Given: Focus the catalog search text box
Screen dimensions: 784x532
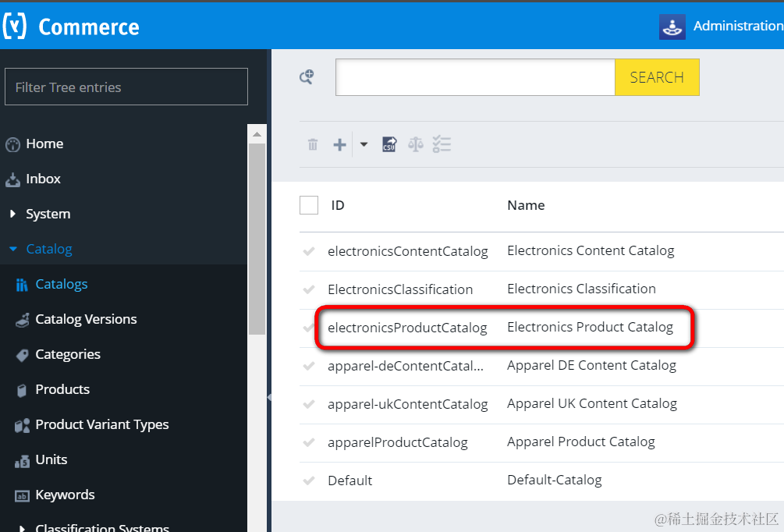Looking at the screenshot, I should pyautogui.click(x=476, y=77).
